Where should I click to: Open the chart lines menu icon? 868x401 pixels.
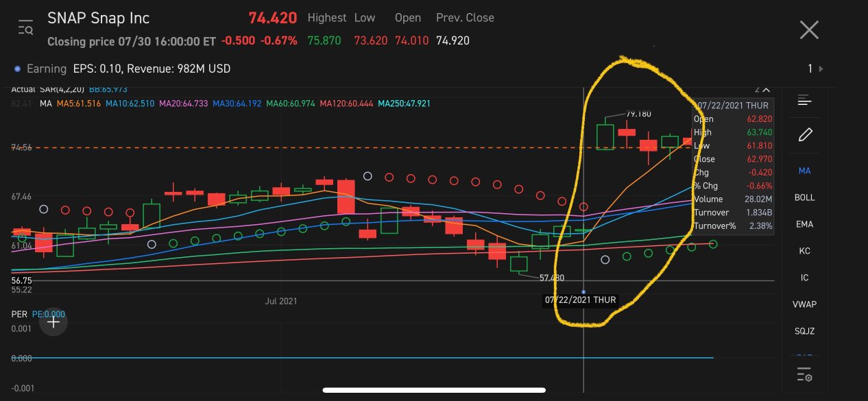[x=804, y=101]
